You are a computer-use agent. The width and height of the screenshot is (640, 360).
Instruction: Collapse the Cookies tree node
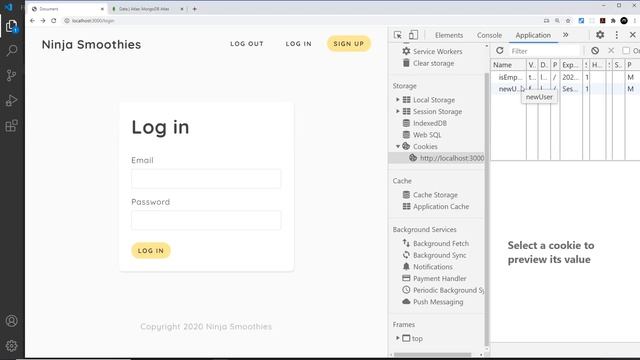coord(398,147)
